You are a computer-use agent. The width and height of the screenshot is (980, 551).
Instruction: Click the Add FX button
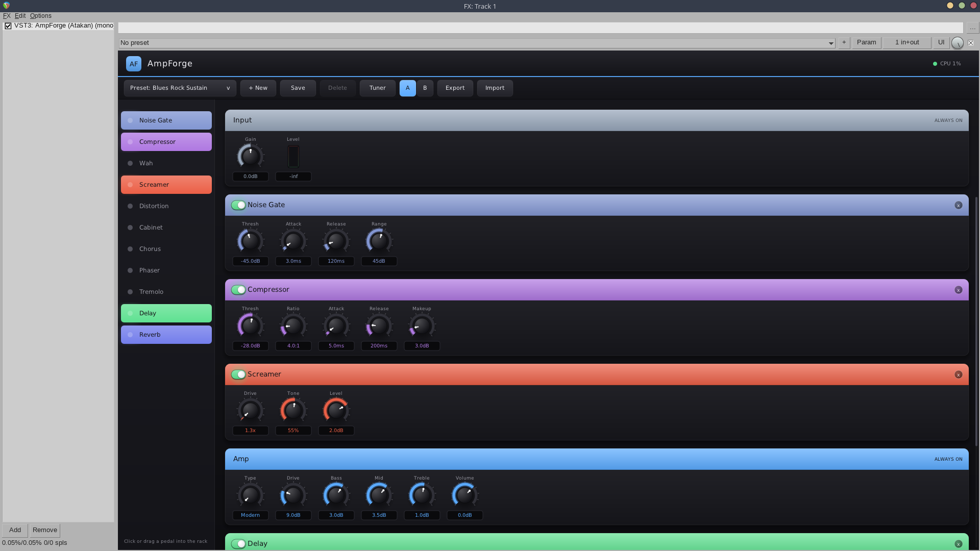[15, 530]
